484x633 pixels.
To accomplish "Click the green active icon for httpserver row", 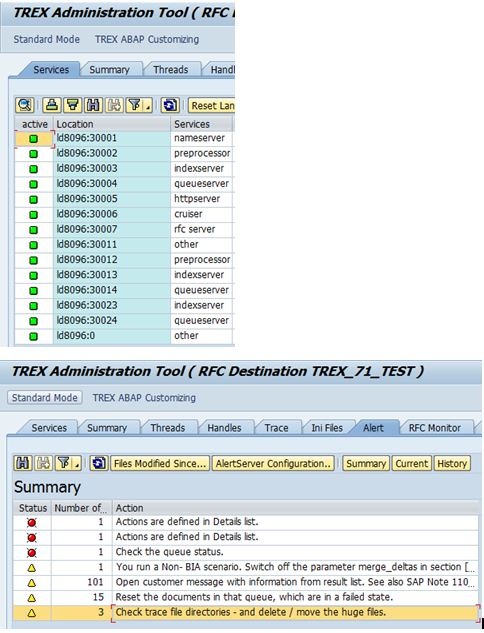I will click(34, 199).
